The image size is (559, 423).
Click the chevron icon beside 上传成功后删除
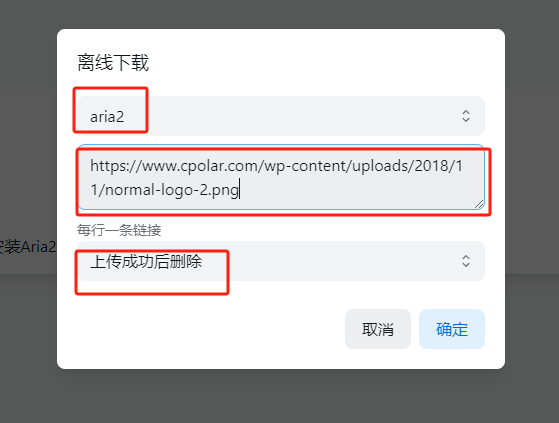click(466, 261)
